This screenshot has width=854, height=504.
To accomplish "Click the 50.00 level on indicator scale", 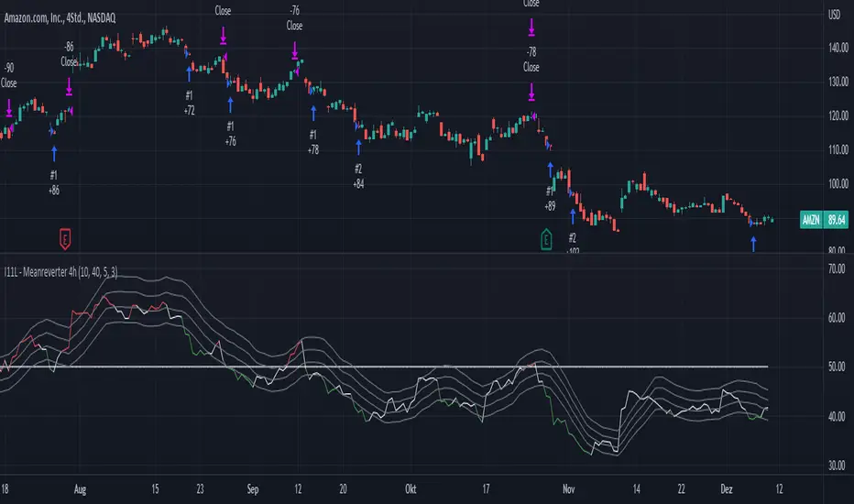I will pos(834,367).
